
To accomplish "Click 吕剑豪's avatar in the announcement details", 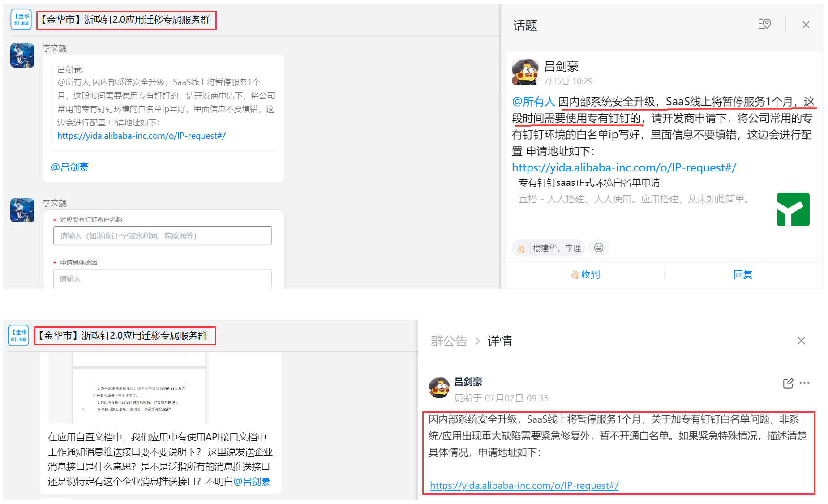I will click(439, 387).
